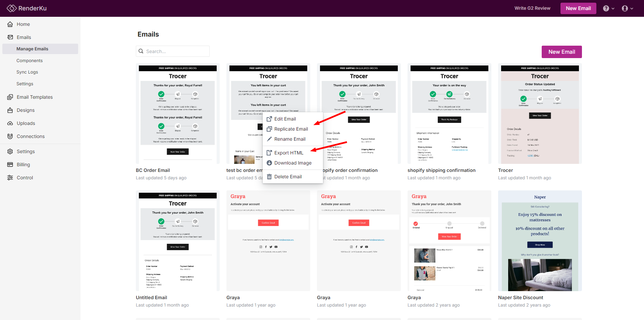Open the Naper Site Discount thumbnail
This screenshot has width=644, height=320.
coord(540,241)
